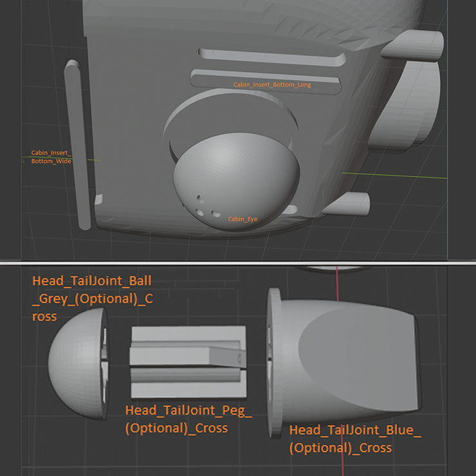Viewport: 476px width, 476px height.
Task: Click the Cabin_Insert_Bottom_Wide label
Action: coord(51,157)
